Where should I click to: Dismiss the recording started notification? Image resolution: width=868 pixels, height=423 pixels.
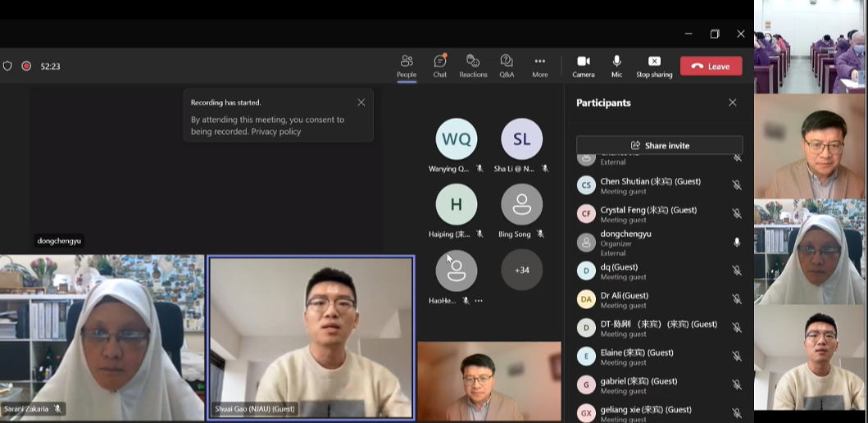click(x=361, y=102)
